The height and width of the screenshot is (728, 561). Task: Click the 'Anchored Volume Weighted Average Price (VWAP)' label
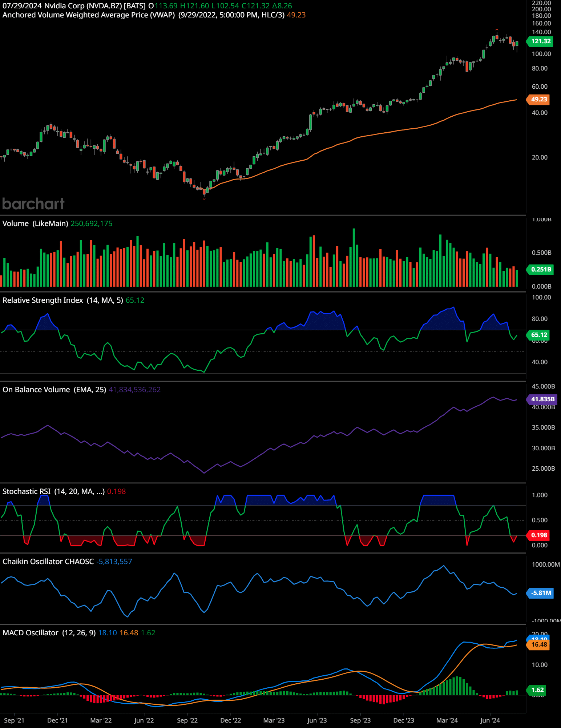[89, 15]
